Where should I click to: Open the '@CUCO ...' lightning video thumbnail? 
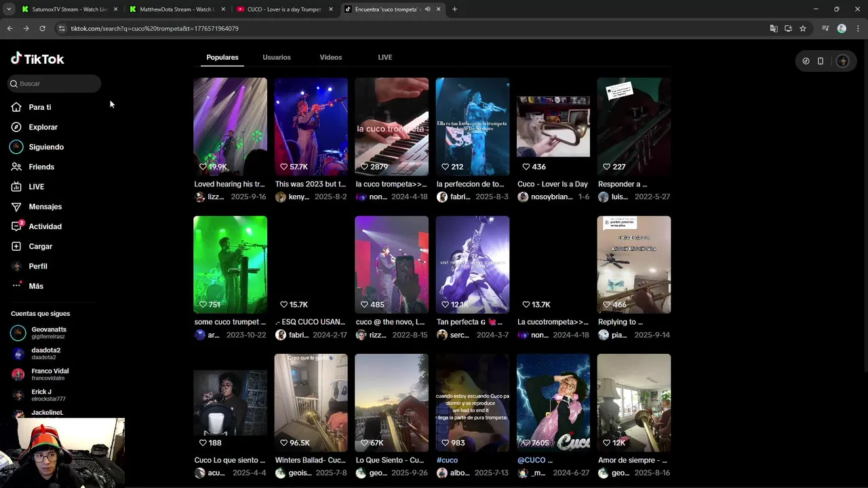coord(553,403)
